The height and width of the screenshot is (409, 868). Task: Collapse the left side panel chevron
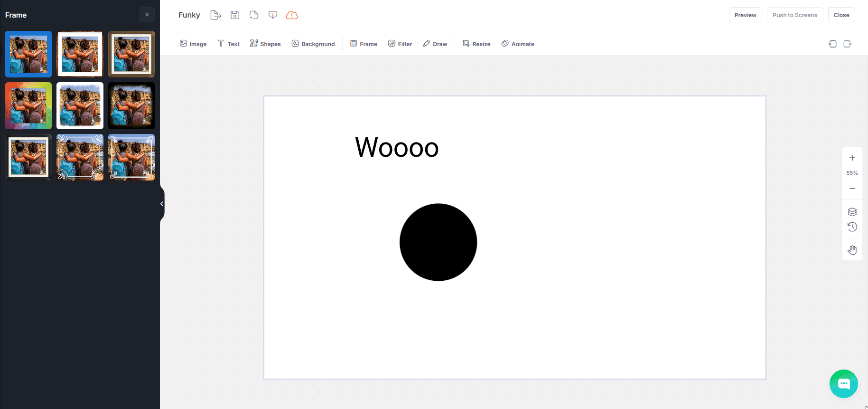coord(162,204)
